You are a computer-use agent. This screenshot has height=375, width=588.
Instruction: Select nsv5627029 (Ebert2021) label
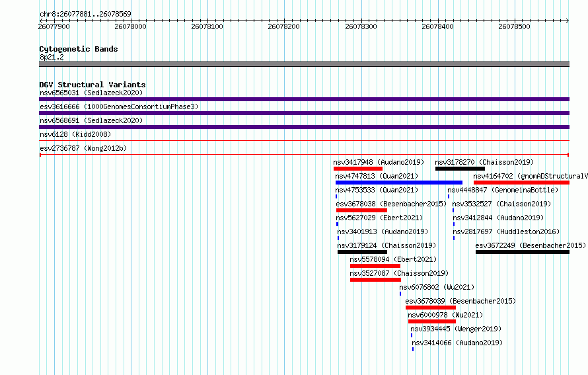[x=379, y=218]
